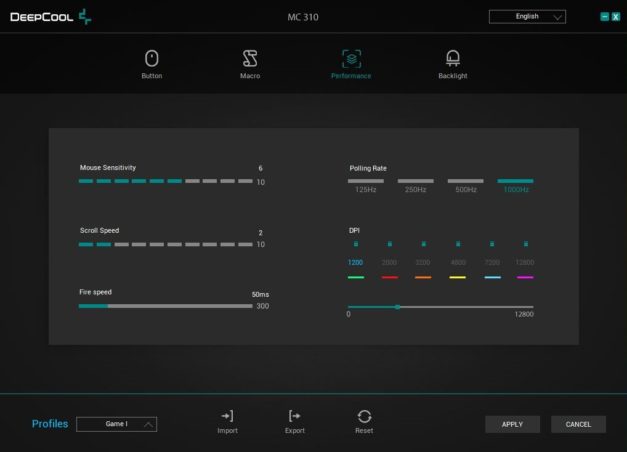This screenshot has width=627, height=452.
Task: Open the Macro section icon
Action: [x=250, y=59]
